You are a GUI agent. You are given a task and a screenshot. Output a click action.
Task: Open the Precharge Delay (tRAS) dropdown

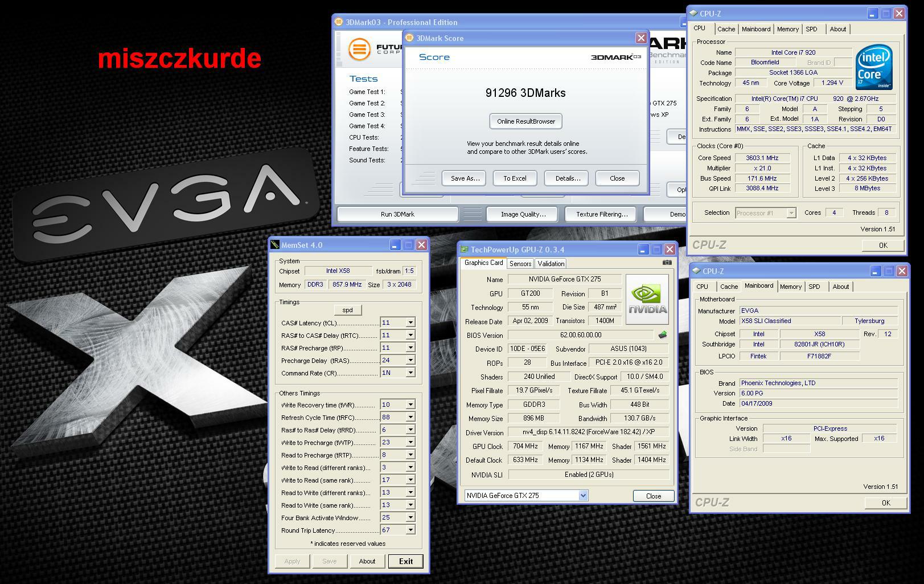coord(410,360)
